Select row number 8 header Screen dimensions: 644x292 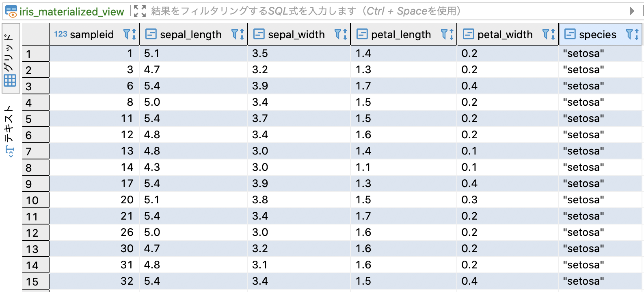35,168
